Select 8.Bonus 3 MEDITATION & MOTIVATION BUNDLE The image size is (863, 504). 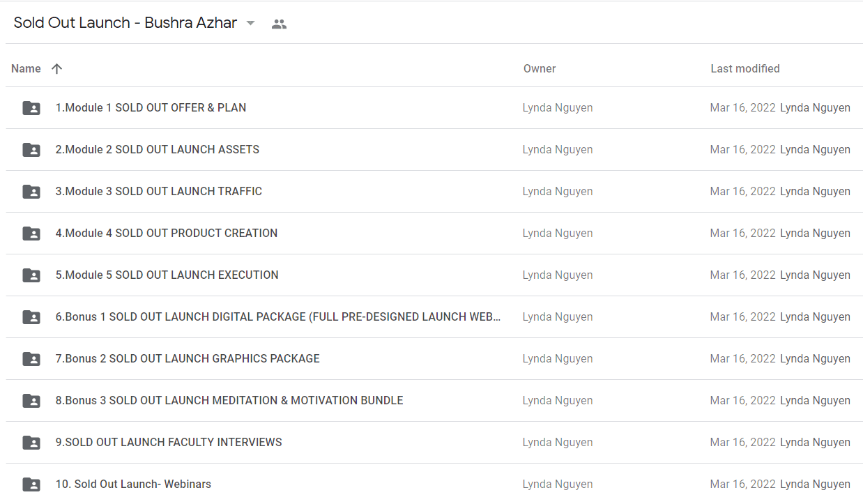tap(229, 400)
